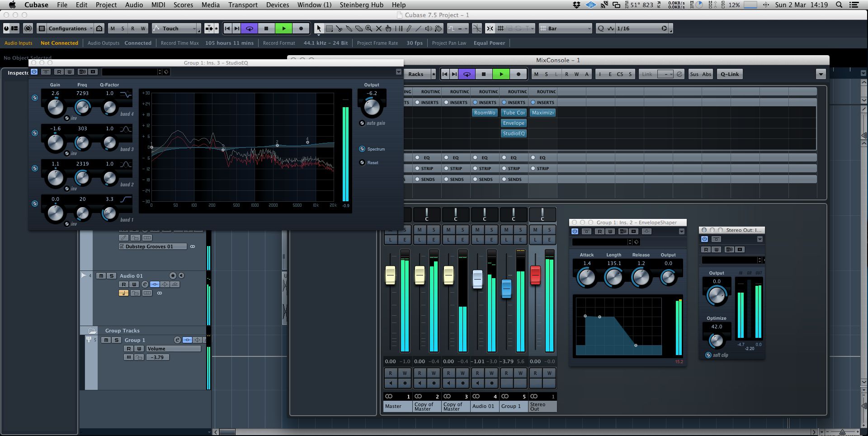Screen dimensions: 868x436
Task: Open the Steinberg Hub menu
Action: [x=361, y=5]
